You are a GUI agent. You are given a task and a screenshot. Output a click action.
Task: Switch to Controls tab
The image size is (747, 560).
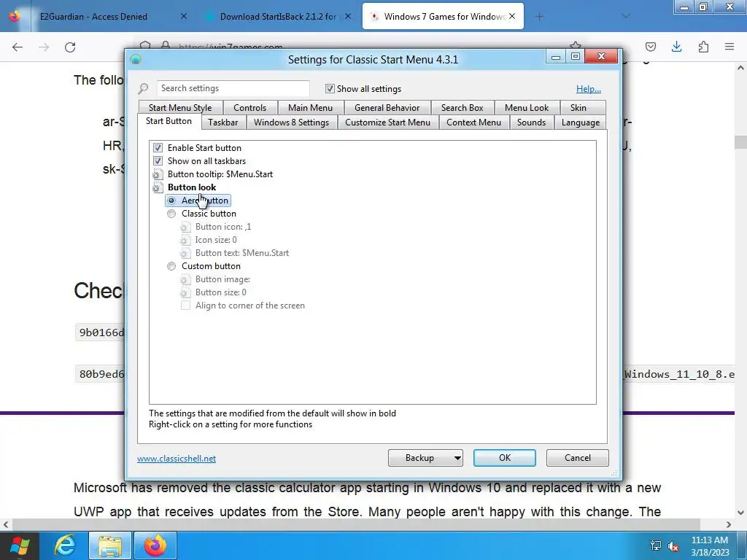pyautogui.click(x=249, y=108)
